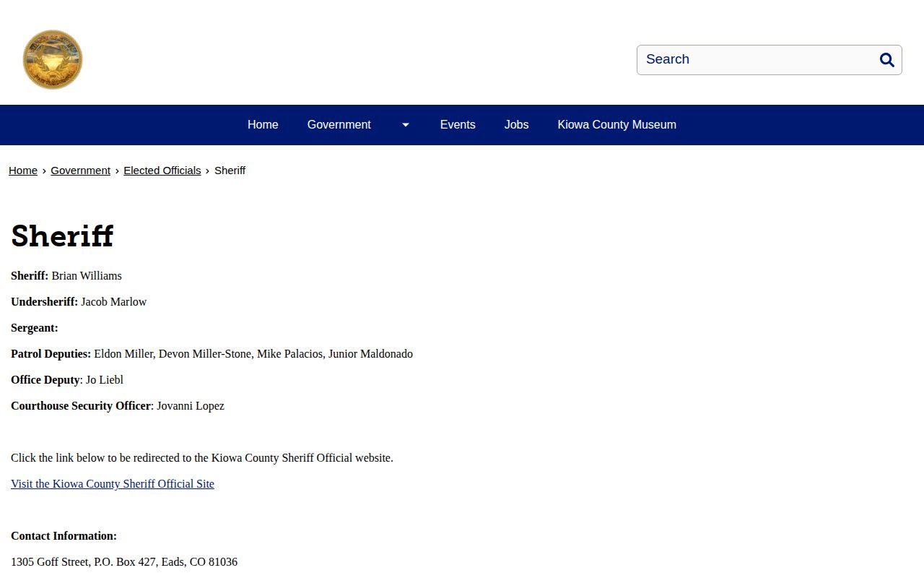Click the magnifying glass search icon
Image resolution: width=924 pixels, height=578 pixels.
click(887, 60)
